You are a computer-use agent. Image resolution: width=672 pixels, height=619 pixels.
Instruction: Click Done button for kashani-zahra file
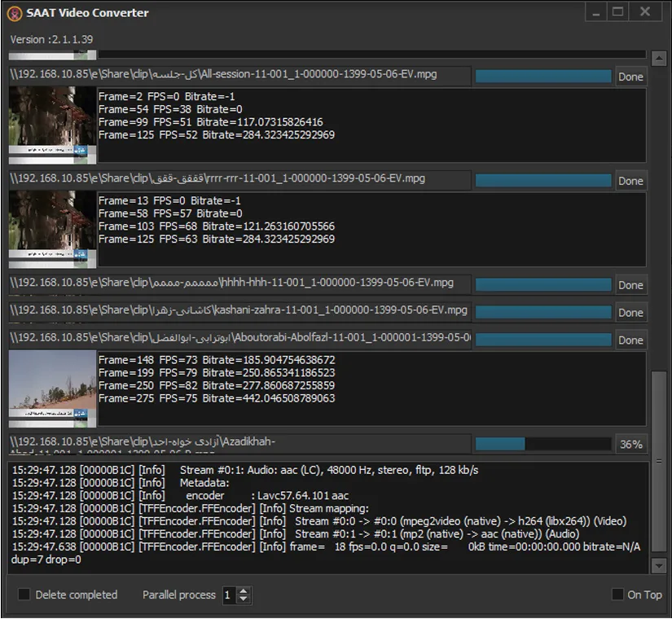630,313
